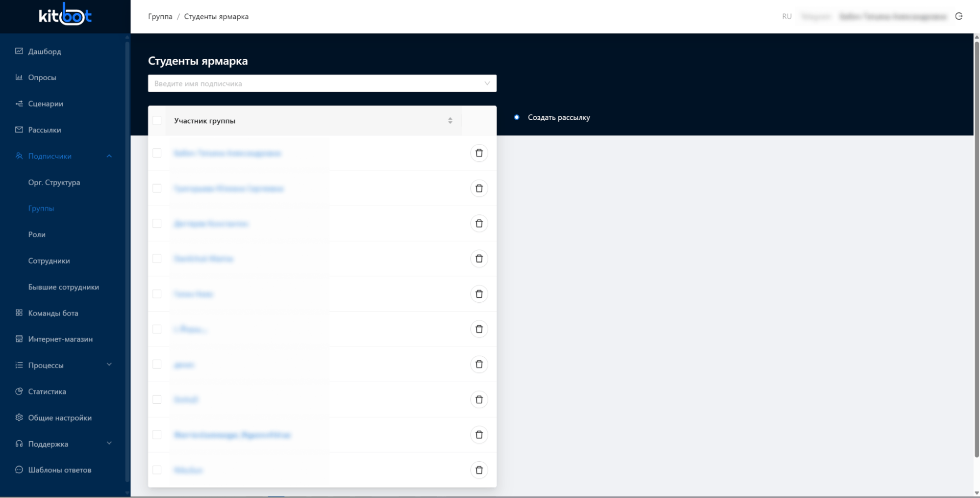Click the Общие настройки gear icon
980x498 pixels.
click(x=19, y=418)
